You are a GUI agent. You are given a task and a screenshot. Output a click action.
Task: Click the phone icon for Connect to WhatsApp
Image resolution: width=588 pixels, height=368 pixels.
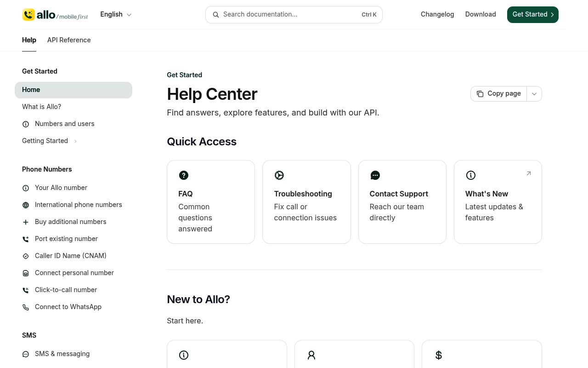coord(26,307)
